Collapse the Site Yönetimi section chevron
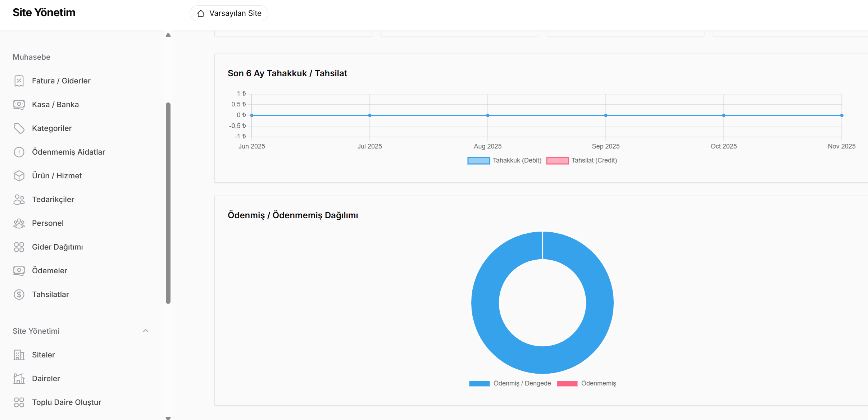 point(146,331)
